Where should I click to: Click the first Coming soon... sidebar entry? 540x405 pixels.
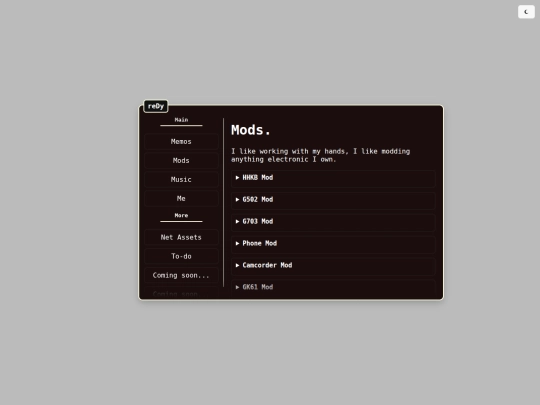[x=181, y=275]
